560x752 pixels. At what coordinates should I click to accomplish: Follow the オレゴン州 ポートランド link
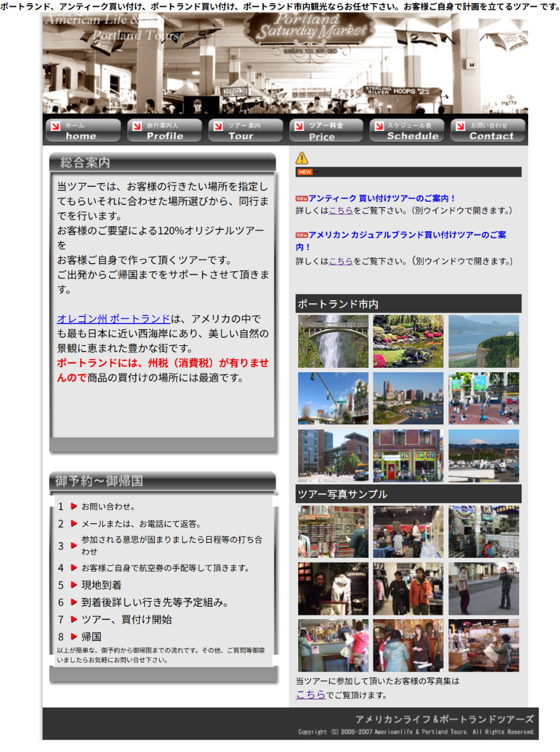[x=113, y=318]
